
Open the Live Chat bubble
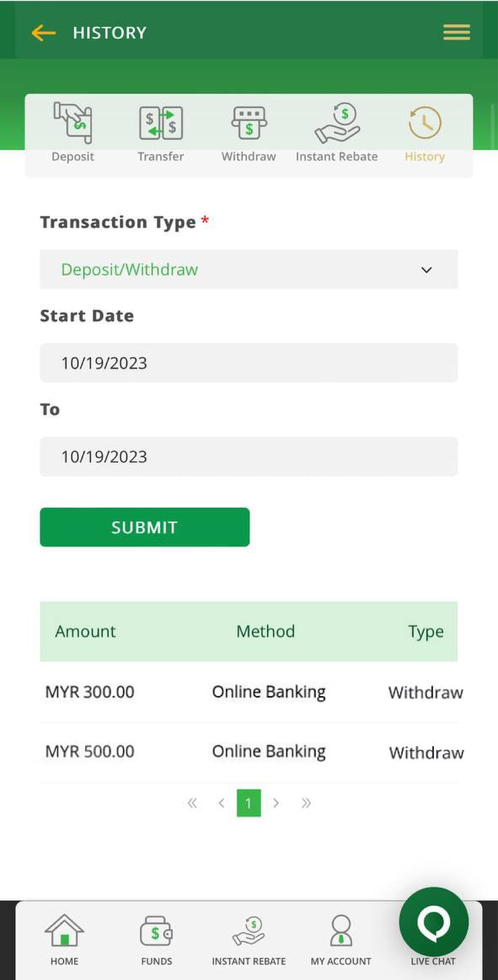click(434, 922)
